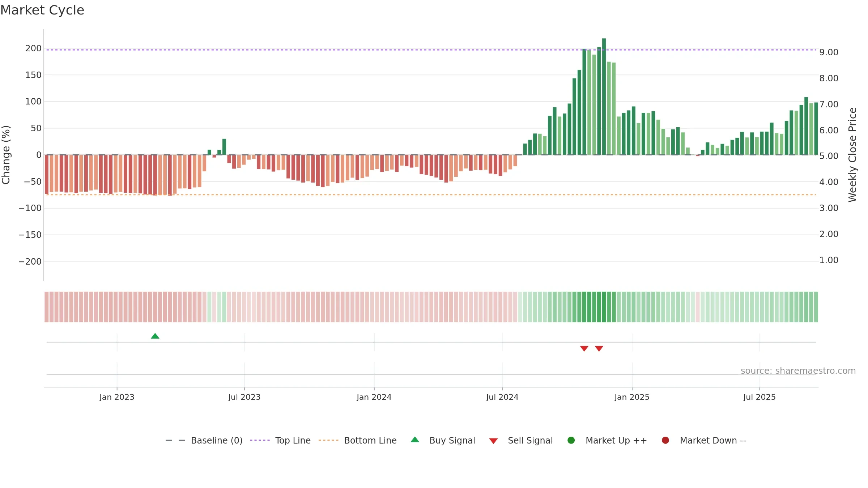Click the purple dotted Top Line in chart
The height and width of the screenshot is (488, 868).
[x=431, y=50]
